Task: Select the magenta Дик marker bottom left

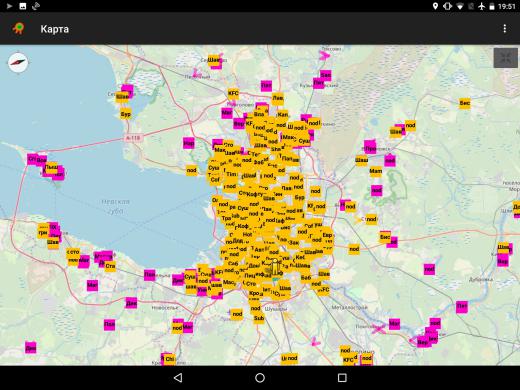Action: [x=31, y=348]
